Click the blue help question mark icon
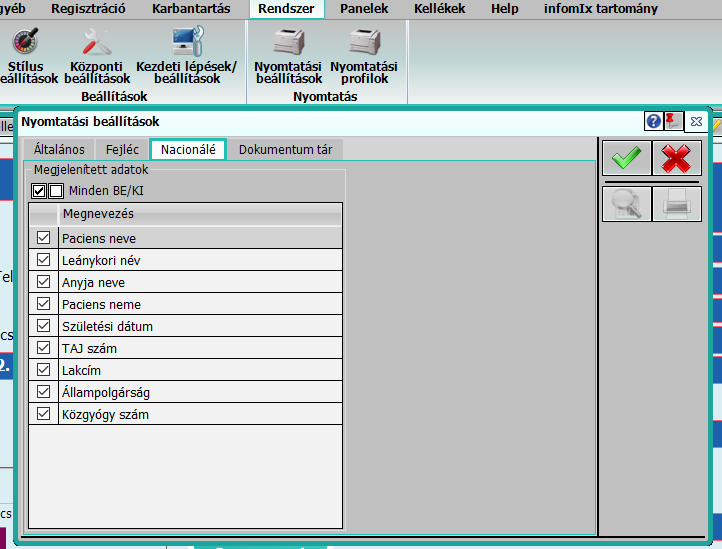The width and height of the screenshot is (722, 549). tap(654, 121)
